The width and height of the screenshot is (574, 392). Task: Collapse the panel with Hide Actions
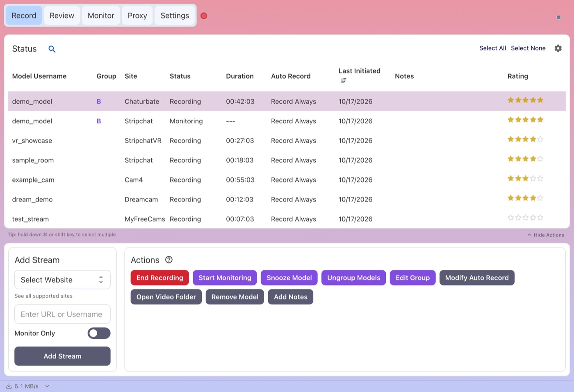[x=546, y=235]
